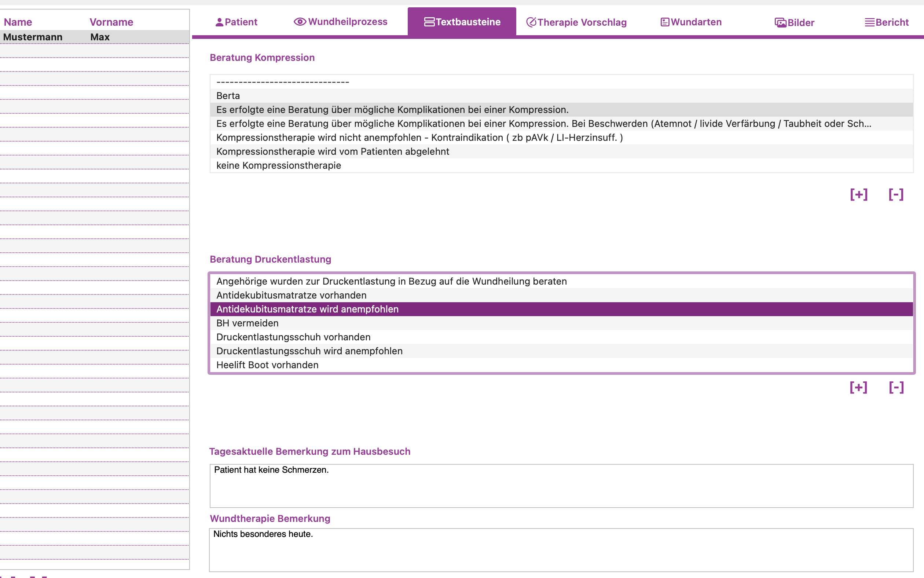The height and width of the screenshot is (578, 924).
Task: Switch to the Therapie Vorschlag tab
Action: (x=577, y=22)
